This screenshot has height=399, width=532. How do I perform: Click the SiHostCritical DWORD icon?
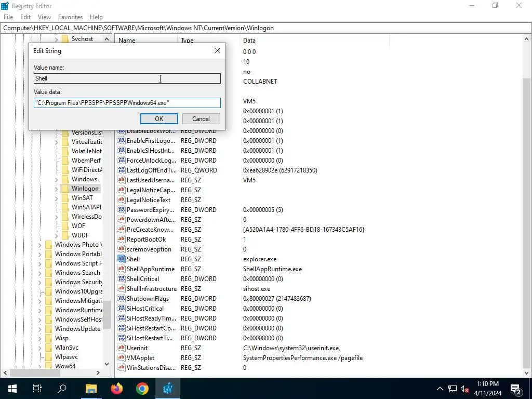(121, 308)
